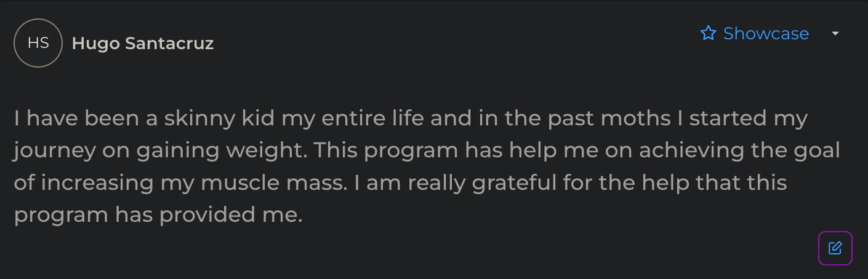Click the word "weight." in the second line

click(272, 151)
